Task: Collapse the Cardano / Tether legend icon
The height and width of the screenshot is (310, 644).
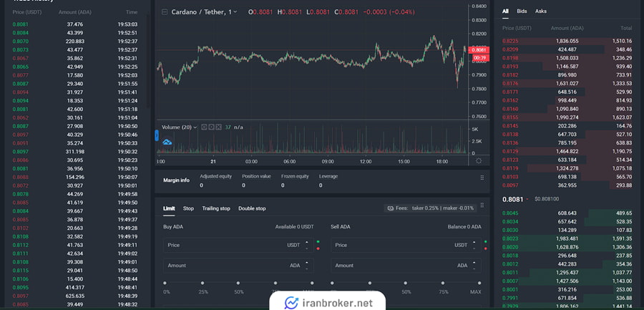Action: point(165,12)
